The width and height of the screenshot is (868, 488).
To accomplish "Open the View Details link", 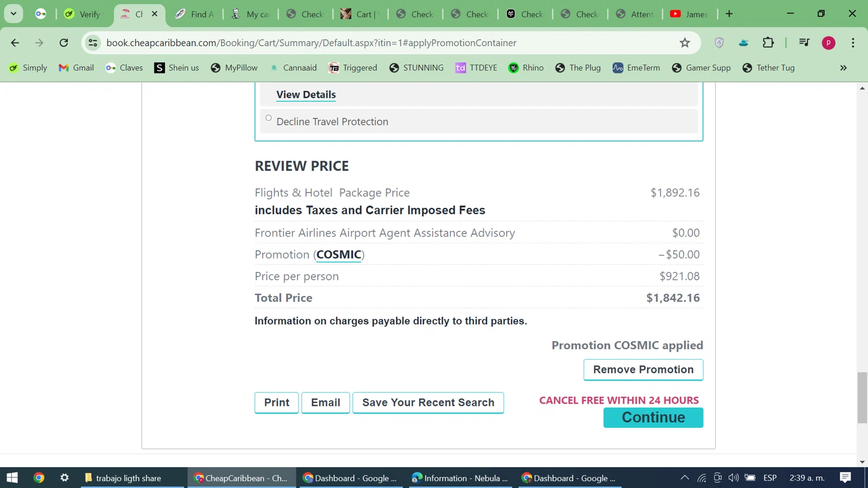I will pyautogui.click(x=306, y=94).
